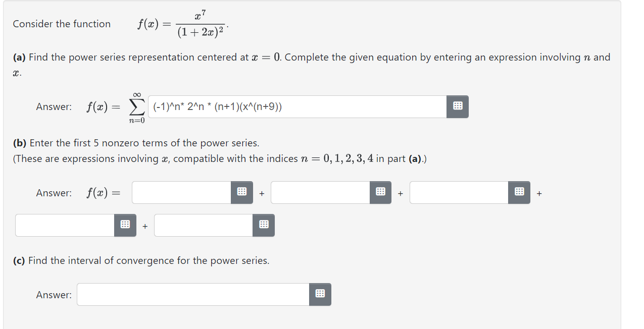Click the plus sign after the fourth box
Viewport: 644px width, 329px height.
pos(144,226)
